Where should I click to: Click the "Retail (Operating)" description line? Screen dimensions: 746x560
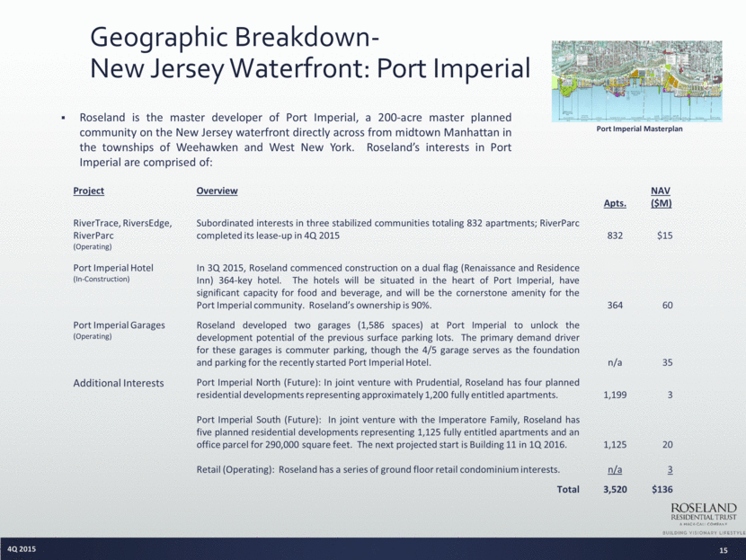(x=378, y=469)
